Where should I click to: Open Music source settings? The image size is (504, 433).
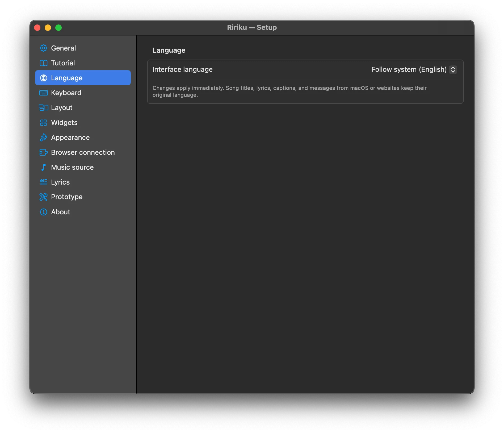click(83, 167)
